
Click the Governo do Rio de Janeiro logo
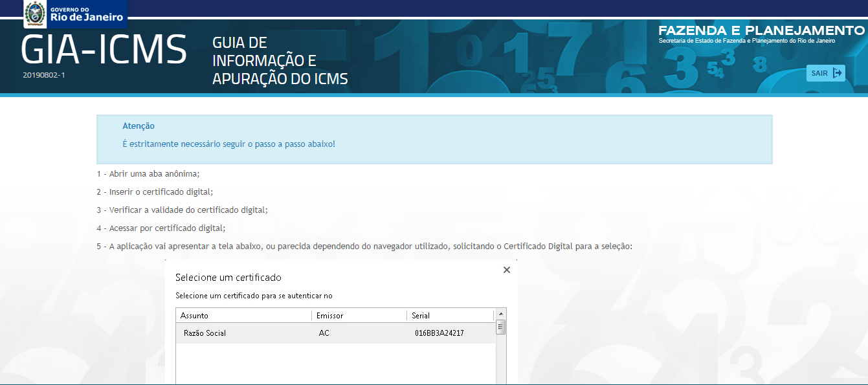[x=75, y=14]
